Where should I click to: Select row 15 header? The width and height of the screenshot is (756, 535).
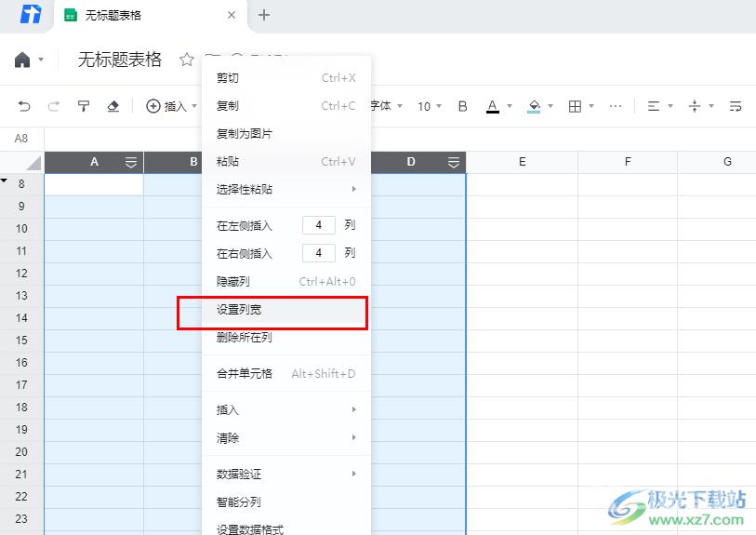click(x=21, y=341)
